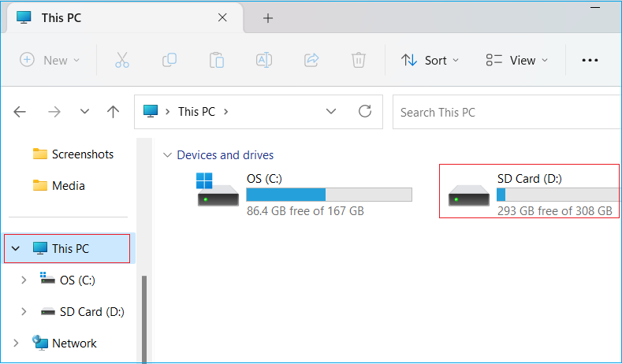The width and height of the screenshot is (622, 364).
Task: Expand OS (C:) in navigation tree
Action: tap(24, 280)
